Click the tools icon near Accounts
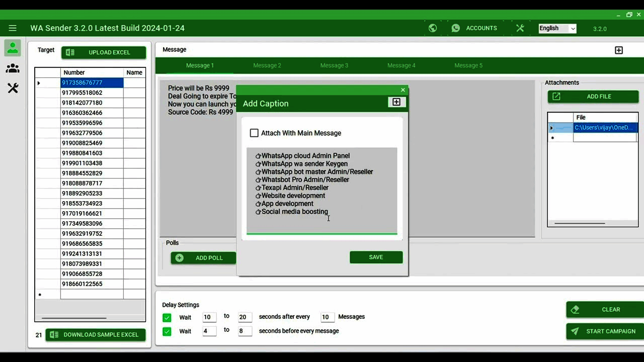This screenshot has height=362, width=644. pos(520,28)
